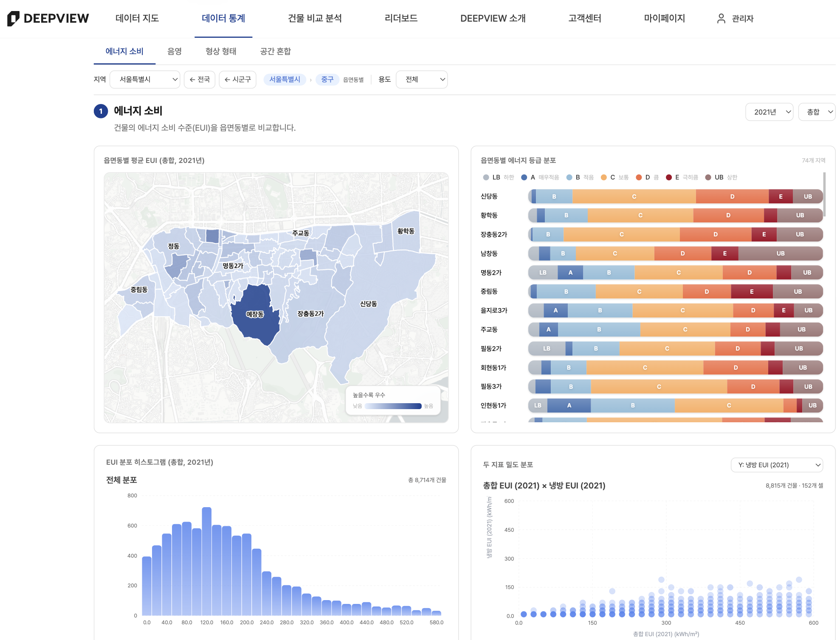Viewport: 840px width, 640px height.
Task: Click the DEEPVIEW logo icon
Action: pyautogui.click(x=13, y=18)
